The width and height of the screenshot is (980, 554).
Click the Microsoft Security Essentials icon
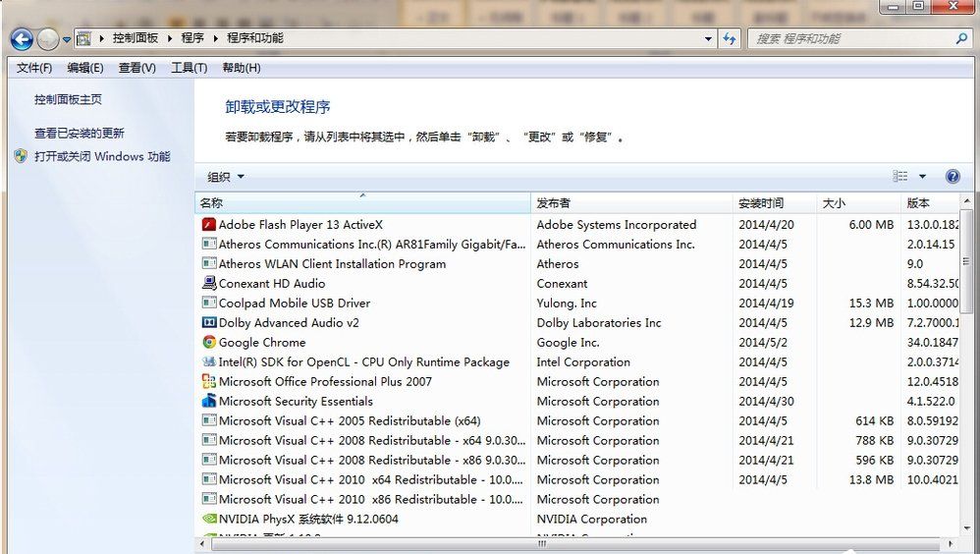[x=209, y=401]
